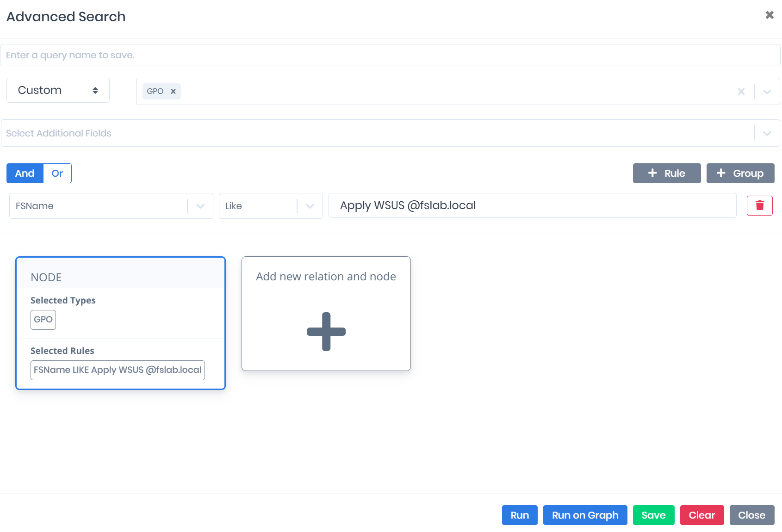This screenshot has height=532, width=782.
Task: Close the Advanced Search dialog with the x icon
Action: [x=770, y=15]
